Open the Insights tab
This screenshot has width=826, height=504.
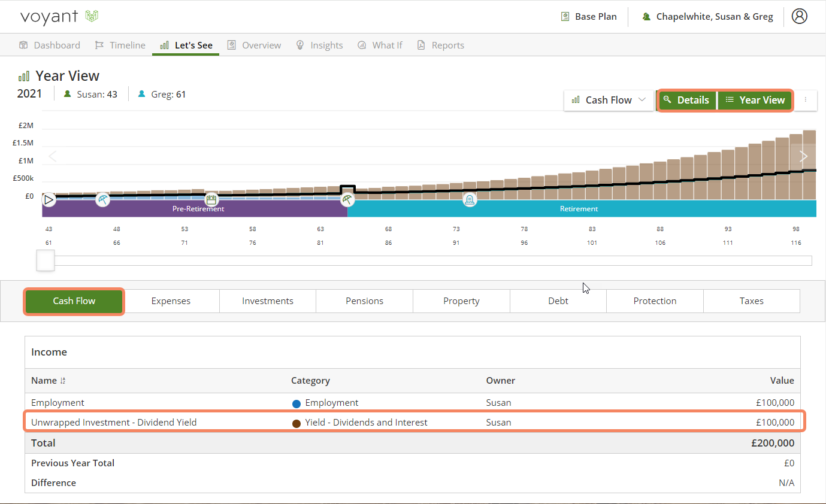pos(319,45)
